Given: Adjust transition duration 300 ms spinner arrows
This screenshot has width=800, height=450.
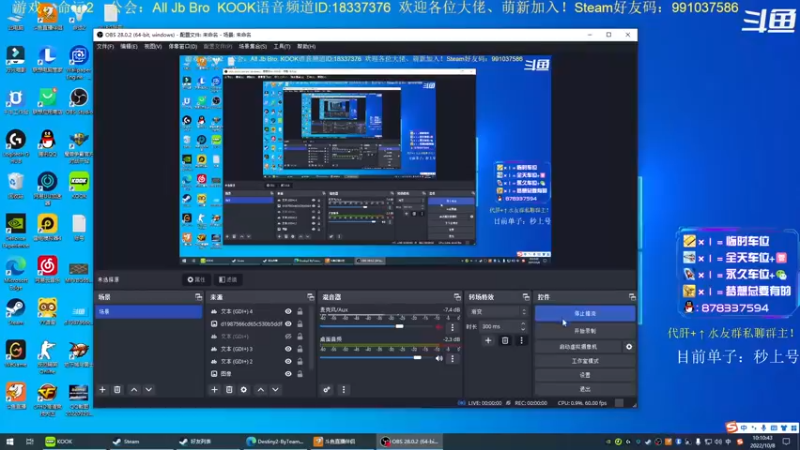Looking at the screenshot, I should 523,327.
